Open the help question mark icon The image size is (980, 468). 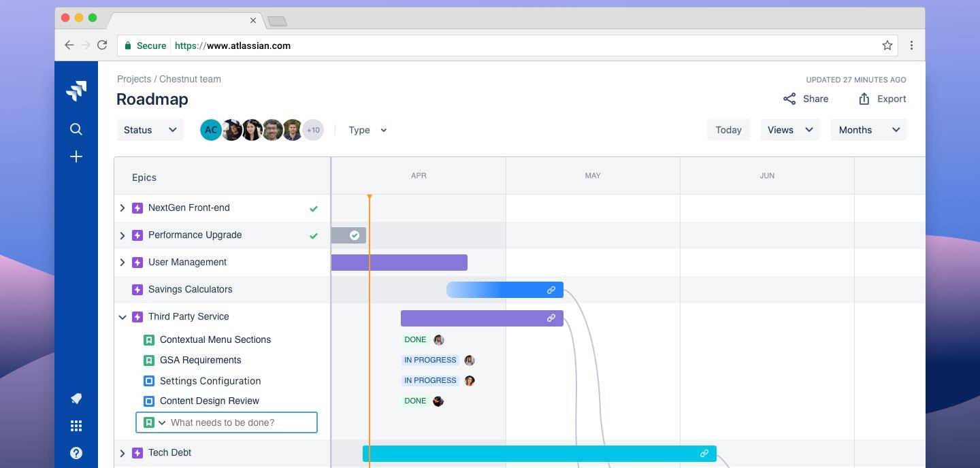(76, 453)
